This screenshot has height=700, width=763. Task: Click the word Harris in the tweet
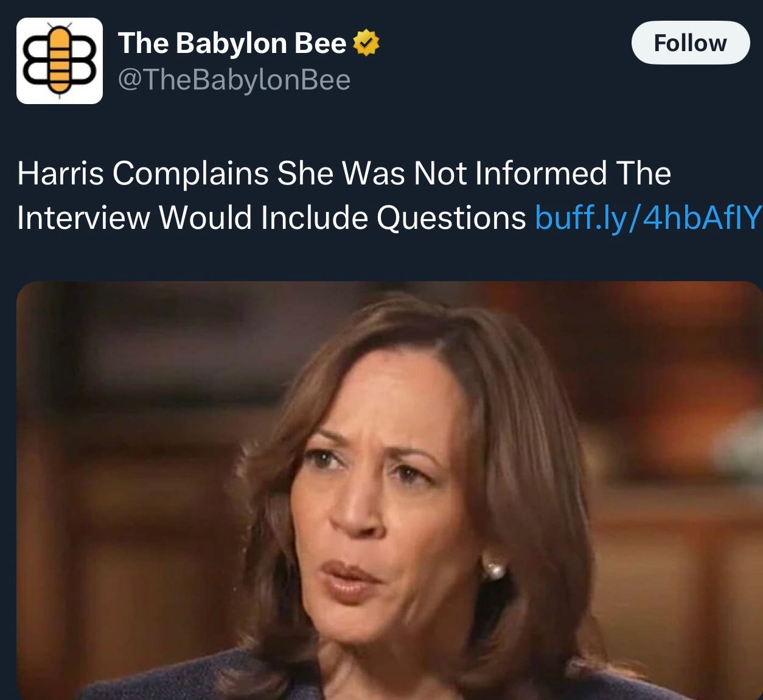(x=60, y=173)
